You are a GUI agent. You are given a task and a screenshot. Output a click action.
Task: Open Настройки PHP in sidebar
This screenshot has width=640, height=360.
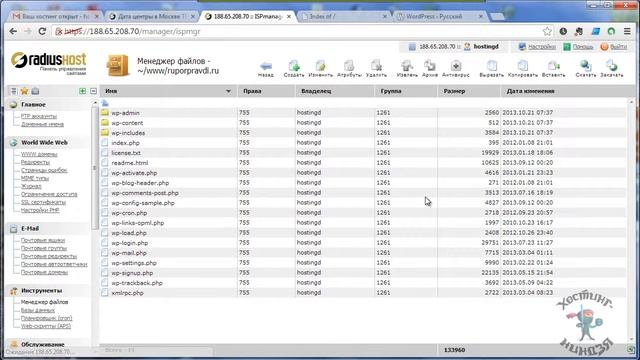coord(40,210)
